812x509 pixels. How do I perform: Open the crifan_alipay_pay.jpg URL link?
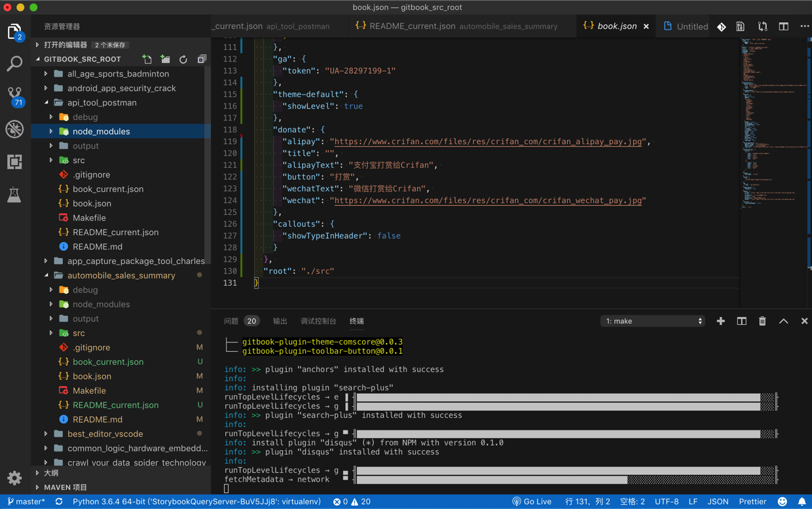click(488, 141)
